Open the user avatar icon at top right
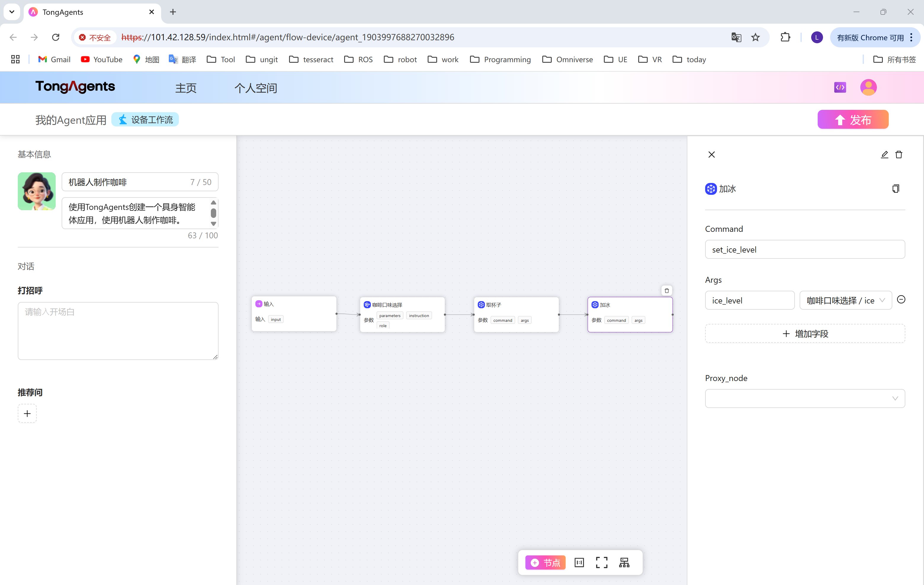The image size is (924, 585). [868, 87]
